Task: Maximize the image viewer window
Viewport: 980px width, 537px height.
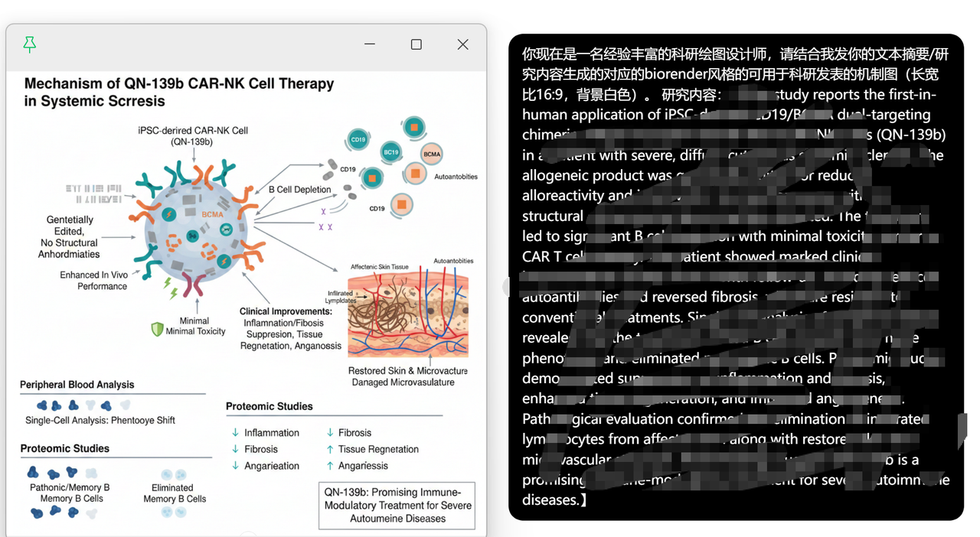Action: pyautogui.click(x=416, y=44)
